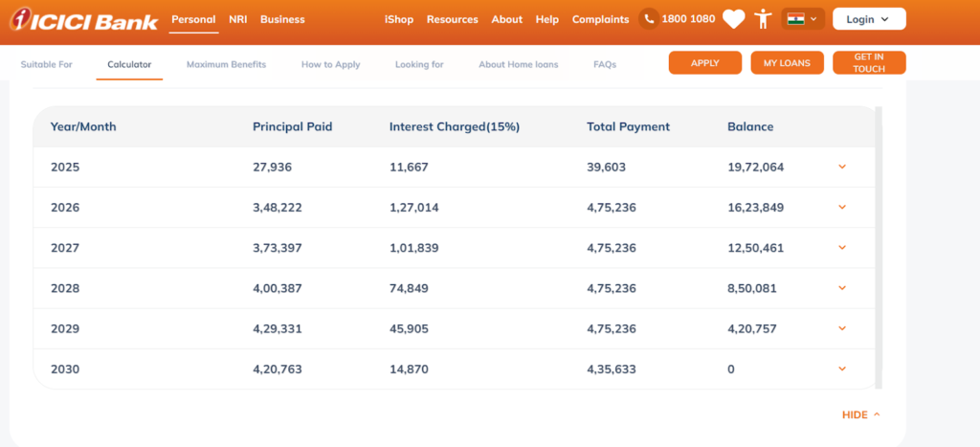Screen dimensions: 980x447
Task: Expand the 2029 row chevron
Action: click(842, 328)
